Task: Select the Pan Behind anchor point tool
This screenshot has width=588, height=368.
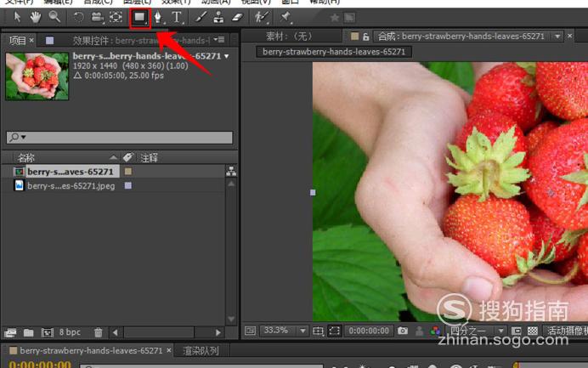Action: [116, 17]
